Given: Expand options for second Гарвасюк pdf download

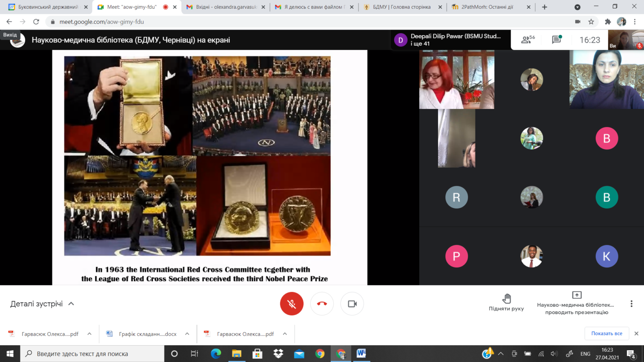Looking at the screenshot, I should pos(285,334).
